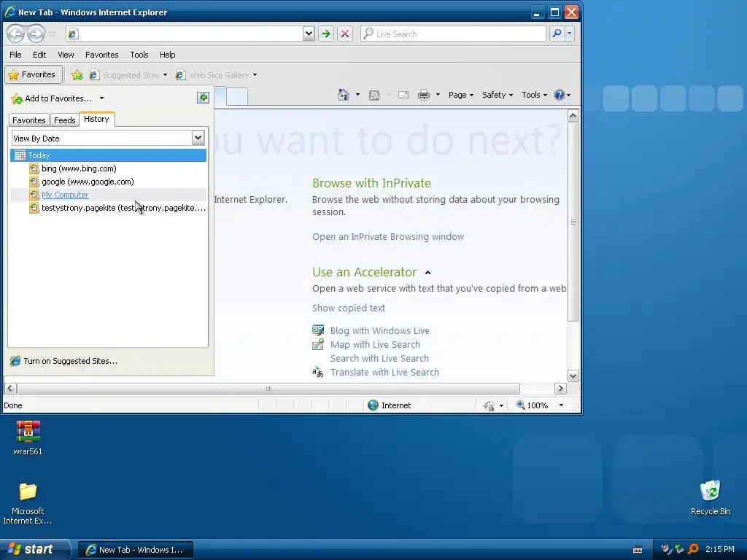Click Translate with Live Search link
This screenshot has height=560, width=747.
385,372
